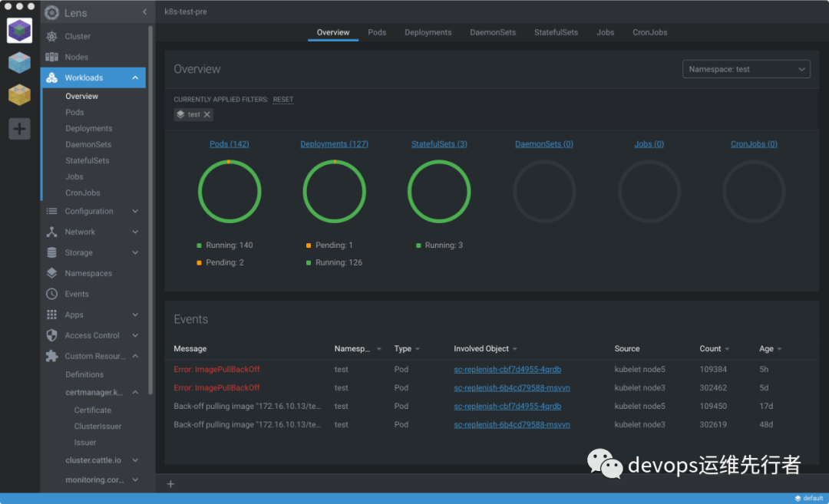Click the Nodes icon in sidebar

coord(51,57)
